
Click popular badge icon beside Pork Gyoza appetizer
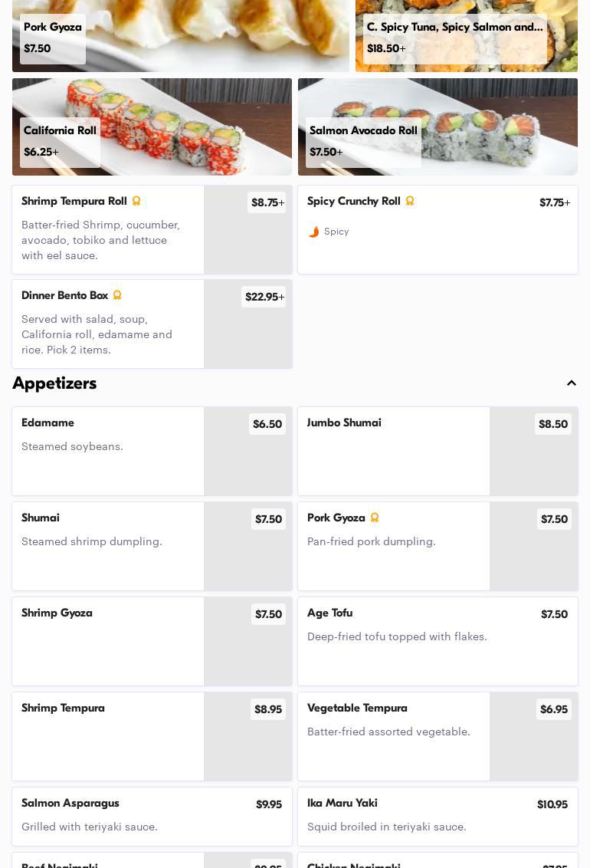coord(375,518)
